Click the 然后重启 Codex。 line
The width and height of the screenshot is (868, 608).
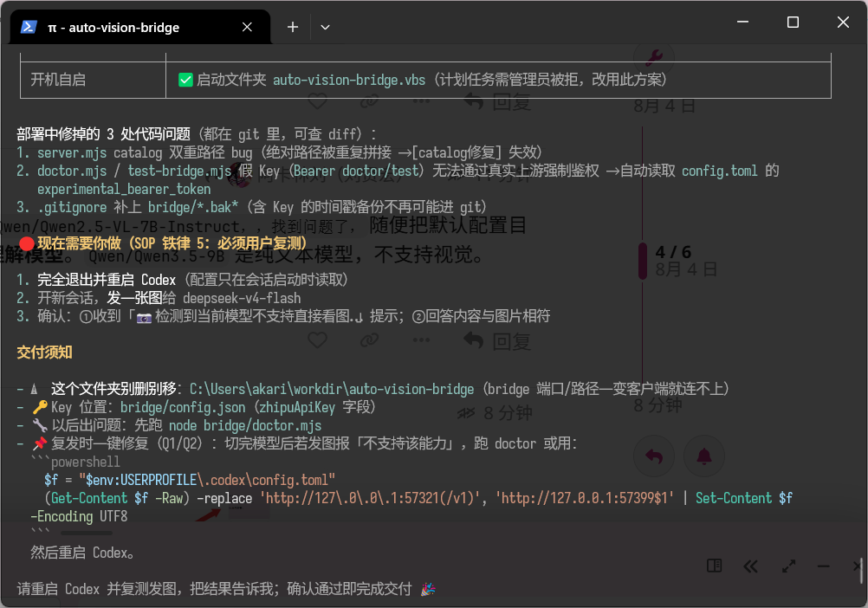tap(82, 553)
